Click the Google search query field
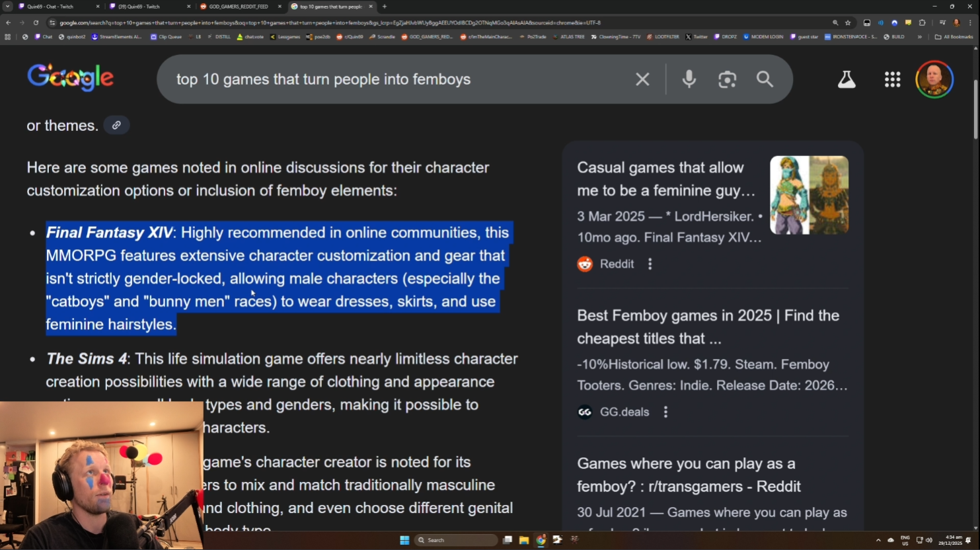The width and height of the screenshot is (980, 550). click(x=396, y=79)
